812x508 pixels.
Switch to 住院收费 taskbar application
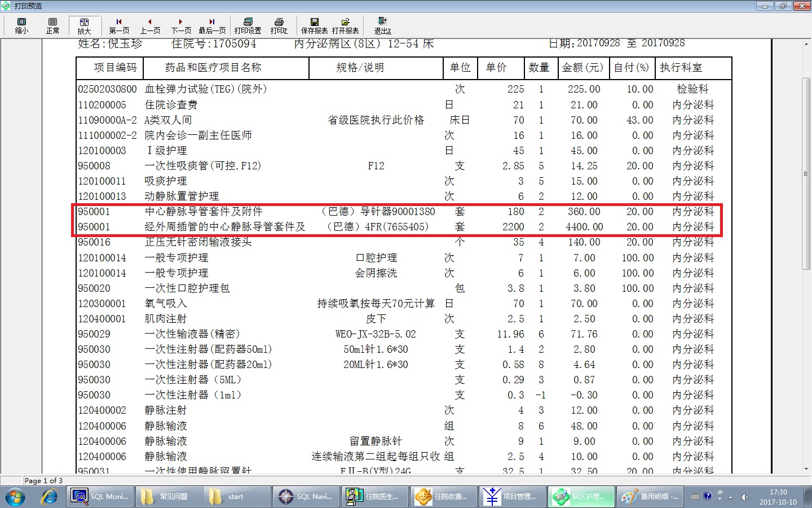click(445, 497)
